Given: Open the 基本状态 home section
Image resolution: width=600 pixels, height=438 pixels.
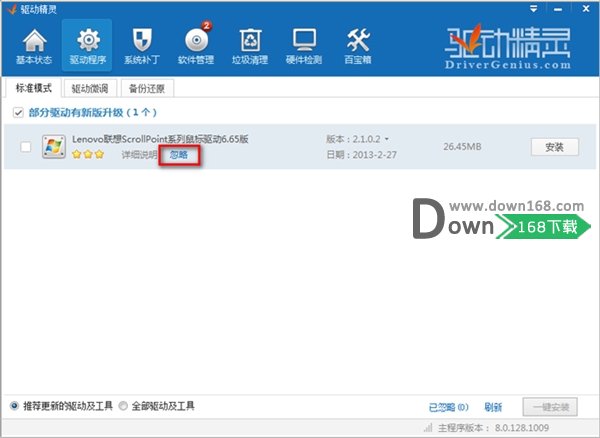Looking at the screenshot, I should click(34, 46).
